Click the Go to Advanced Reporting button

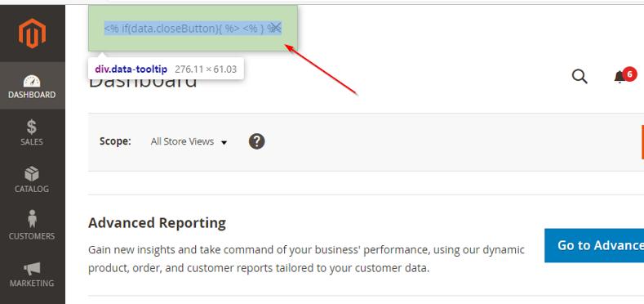594,245
